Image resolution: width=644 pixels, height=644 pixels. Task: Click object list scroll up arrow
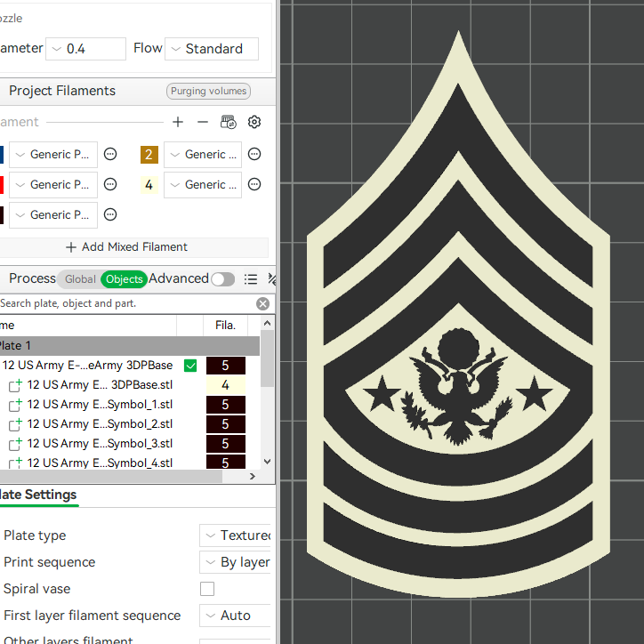point(267,323)
